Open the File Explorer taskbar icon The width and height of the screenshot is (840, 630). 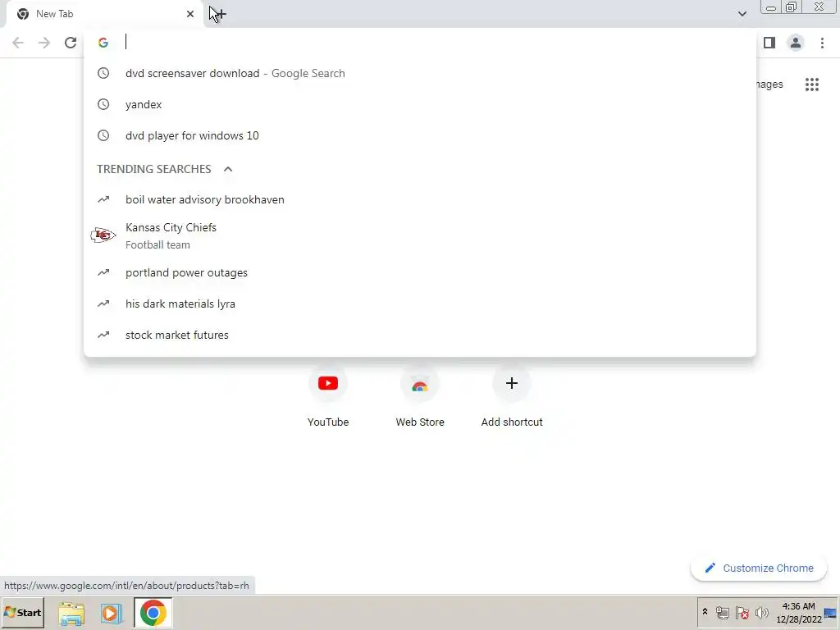tap(71, 613)
